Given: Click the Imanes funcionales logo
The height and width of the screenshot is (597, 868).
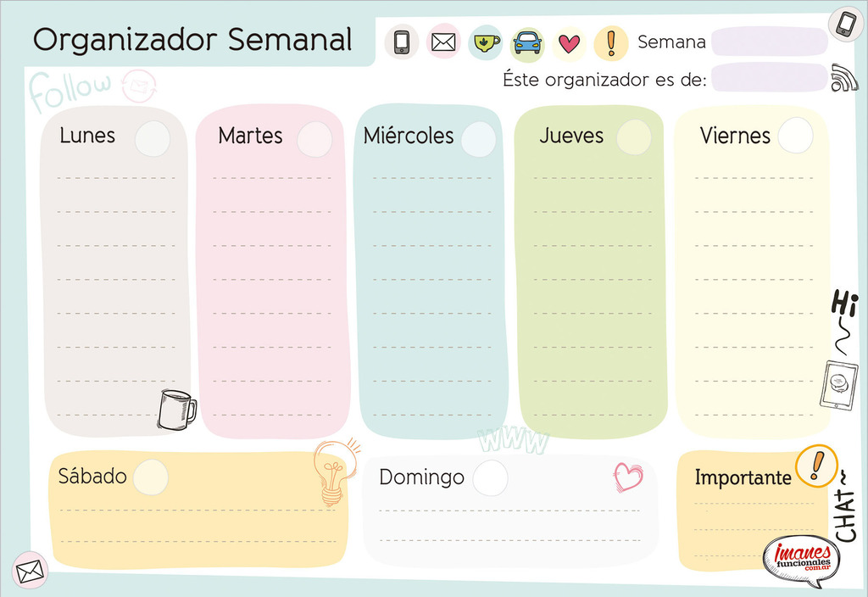Looking at the screenshot, I should pyautogui.click(x=802, y=561).
